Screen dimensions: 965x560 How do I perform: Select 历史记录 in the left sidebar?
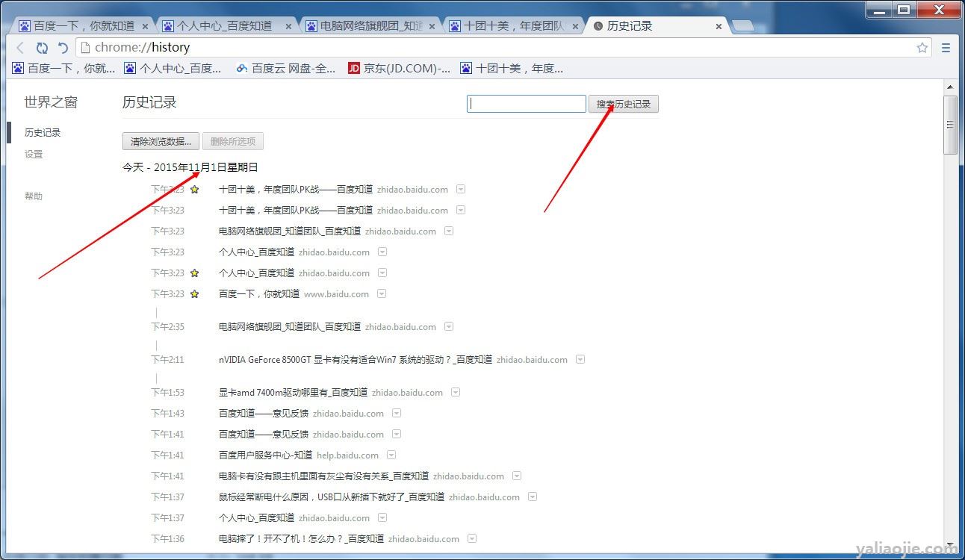(43, 133)
